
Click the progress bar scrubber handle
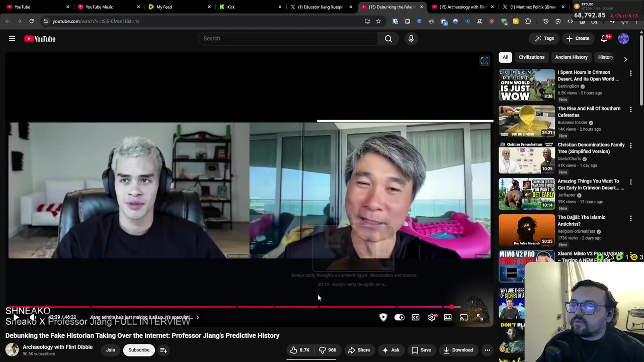coord(452,307)
